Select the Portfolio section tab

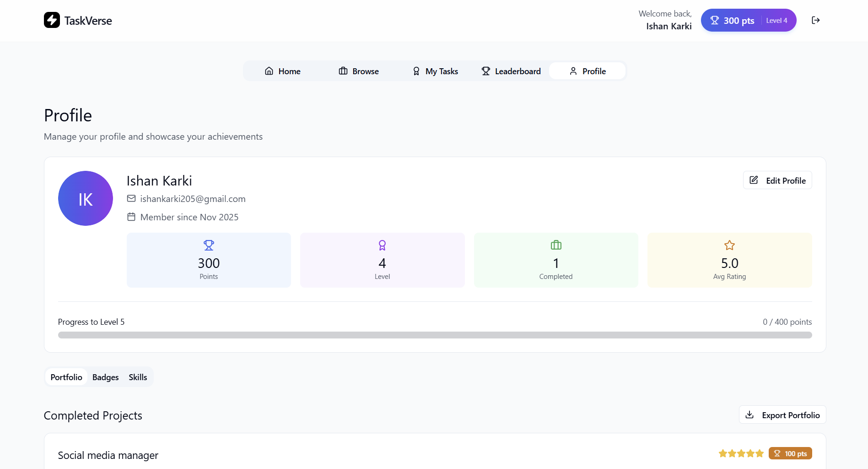(66, 377)
